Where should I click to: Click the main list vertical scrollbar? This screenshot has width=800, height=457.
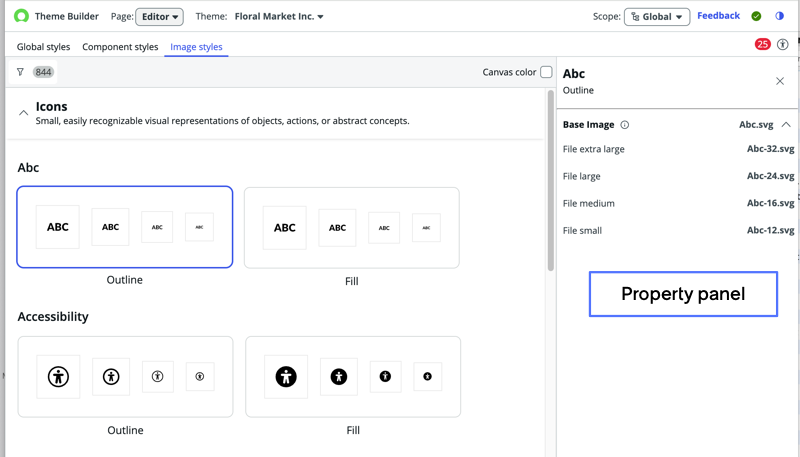tap(551, 181)
